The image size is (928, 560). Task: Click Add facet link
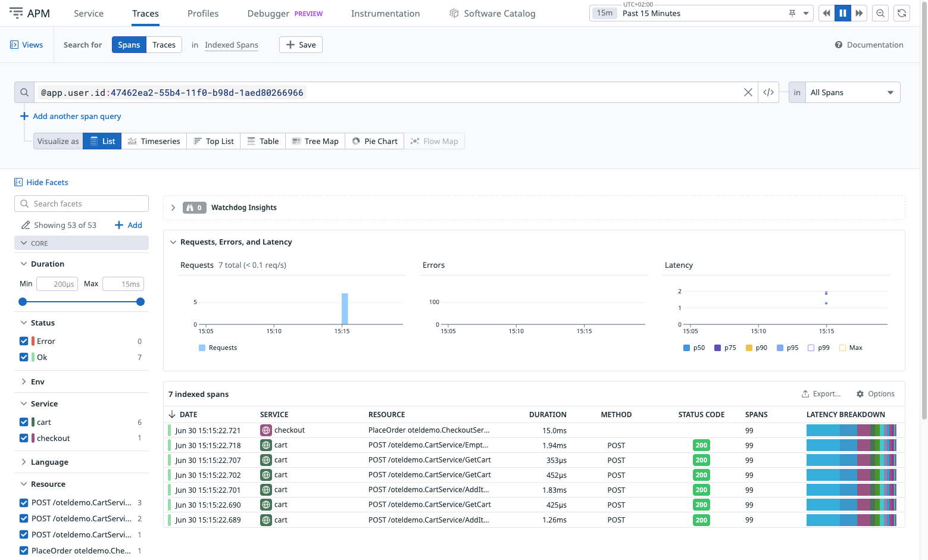129,225
